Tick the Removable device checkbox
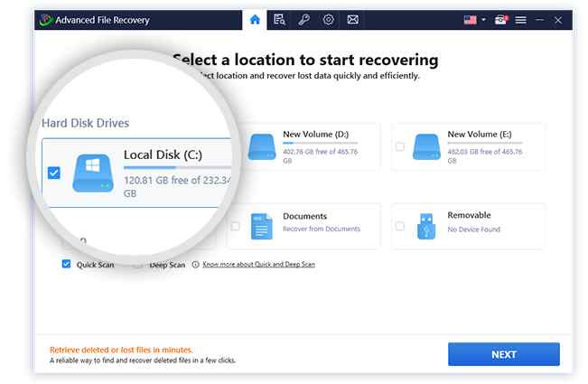The image size is (588, 384). coord(399,226)
